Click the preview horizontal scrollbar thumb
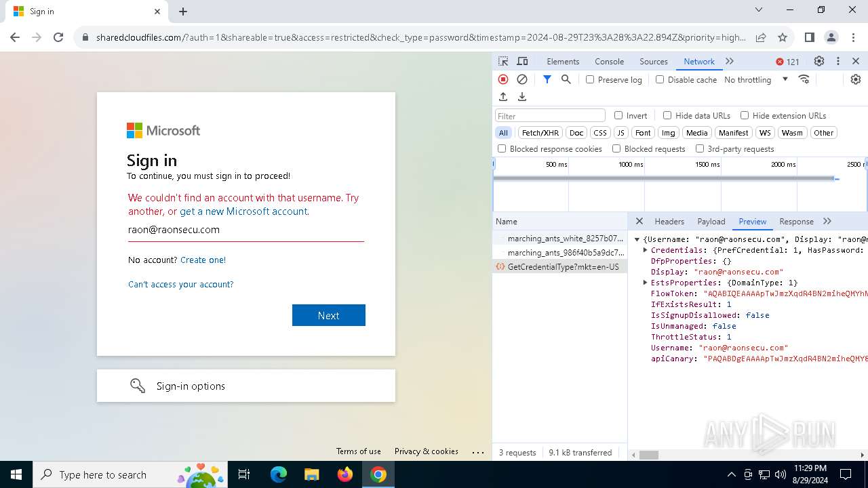Viewport: 868px width, 488px height. [649, 455]
